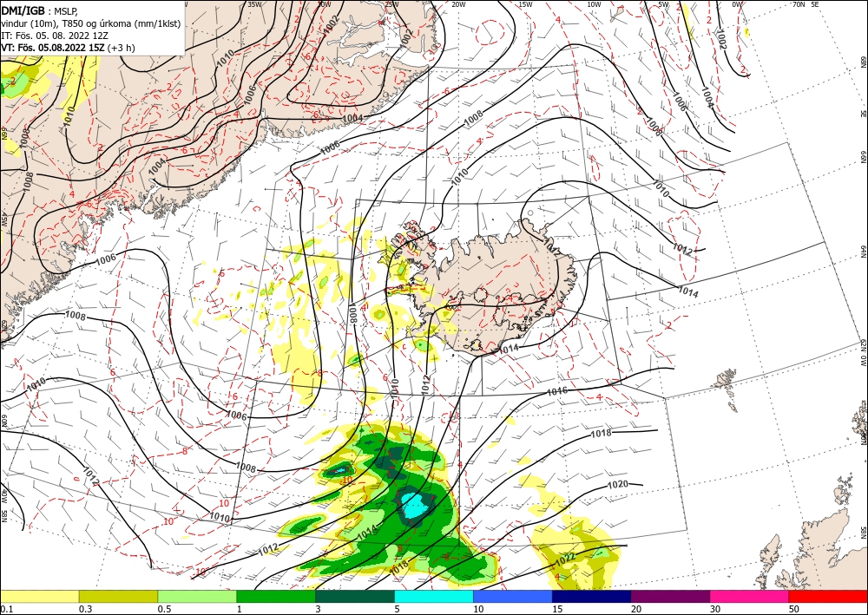Image resolution: width=868 pixels, height=615 pixels.
Task: Click the legend value '0.3'
Action: [x=85, y=609]
